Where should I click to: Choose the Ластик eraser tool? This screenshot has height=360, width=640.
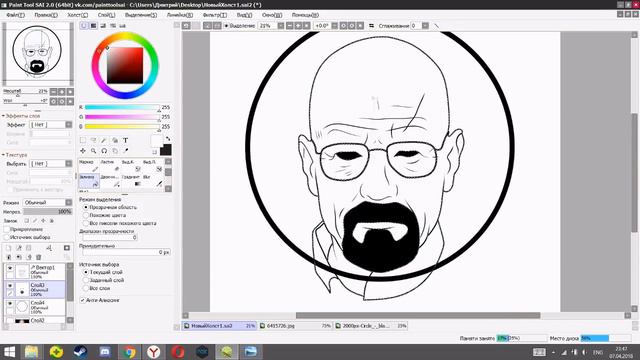coord(110,166)
